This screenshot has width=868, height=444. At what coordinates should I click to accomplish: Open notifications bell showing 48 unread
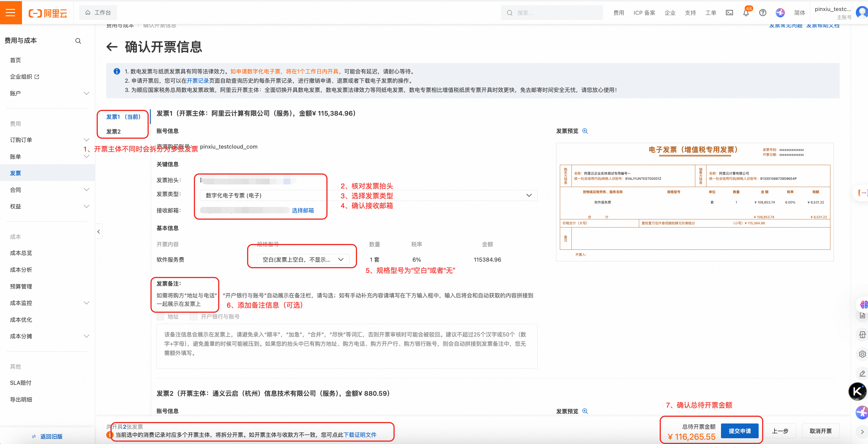[x=746, y=12]
